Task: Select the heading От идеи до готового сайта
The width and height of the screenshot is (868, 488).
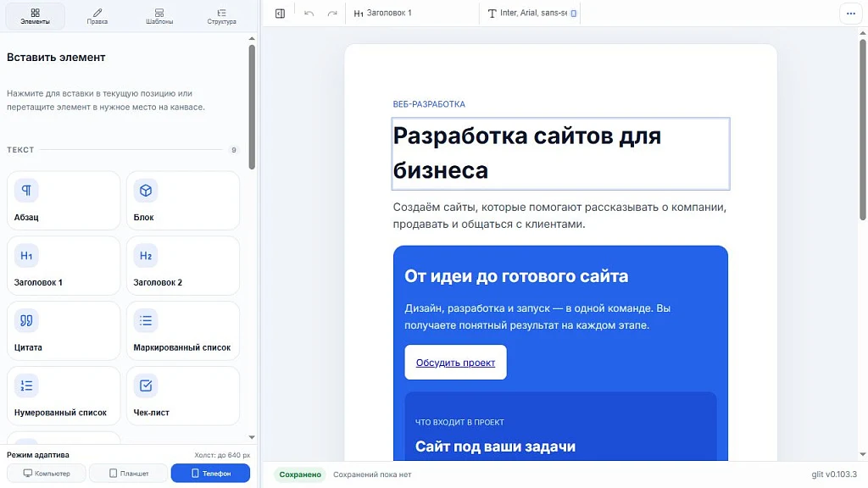Action: (x=516, y=276)
